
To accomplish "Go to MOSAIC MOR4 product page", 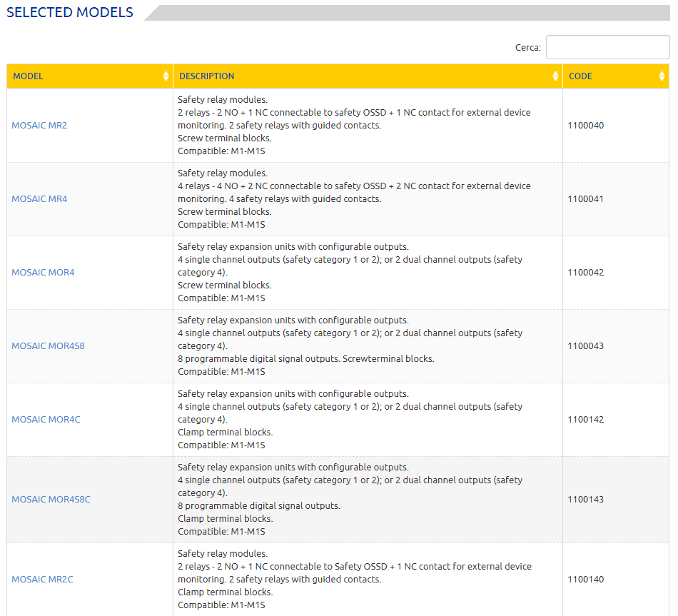I will pos(43,273).
